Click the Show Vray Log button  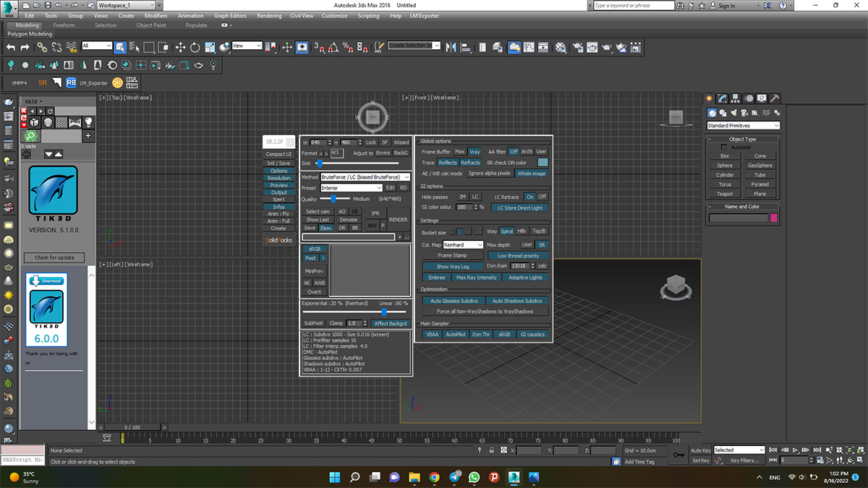[453, 267]
